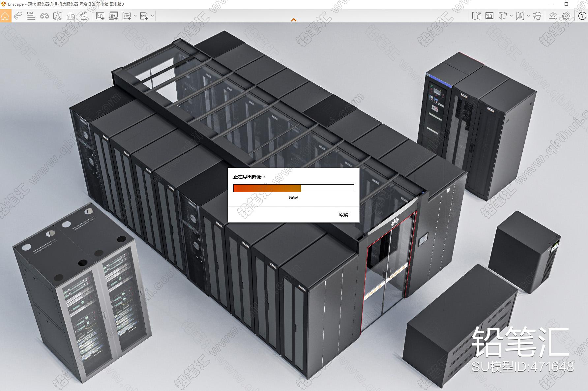Click the 正在导出图像 dialog title text
The height and width of the screenshot is (391, 588).
click(249, 177)
